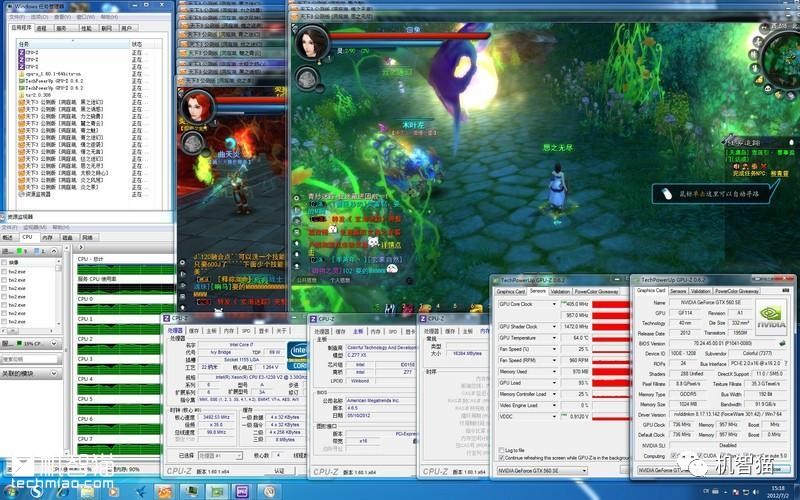Expand the services CPU section chevron
This screenshot has width=800, height=500.
point(53,343)
